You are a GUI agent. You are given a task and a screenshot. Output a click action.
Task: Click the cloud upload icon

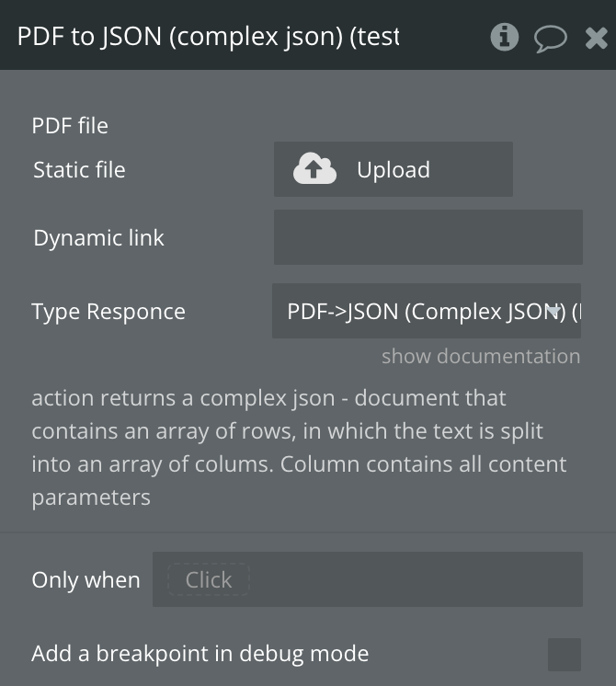pyautogui.click(x=314, y=169)
